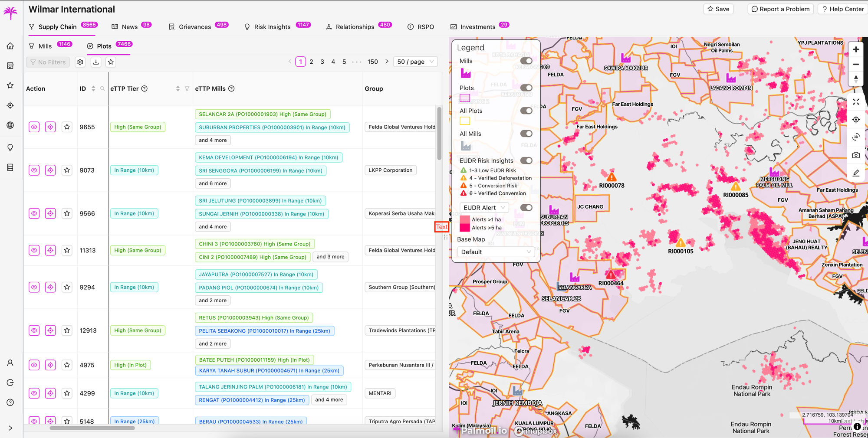Click the table horizontal scrollbar
Screen dimensions: 868x438
92,428
